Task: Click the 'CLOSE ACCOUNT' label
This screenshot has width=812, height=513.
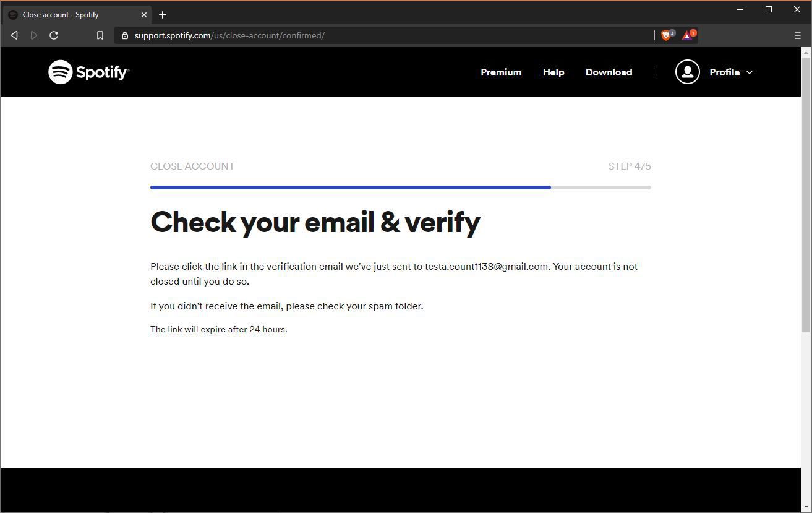Action: point(192,166)
